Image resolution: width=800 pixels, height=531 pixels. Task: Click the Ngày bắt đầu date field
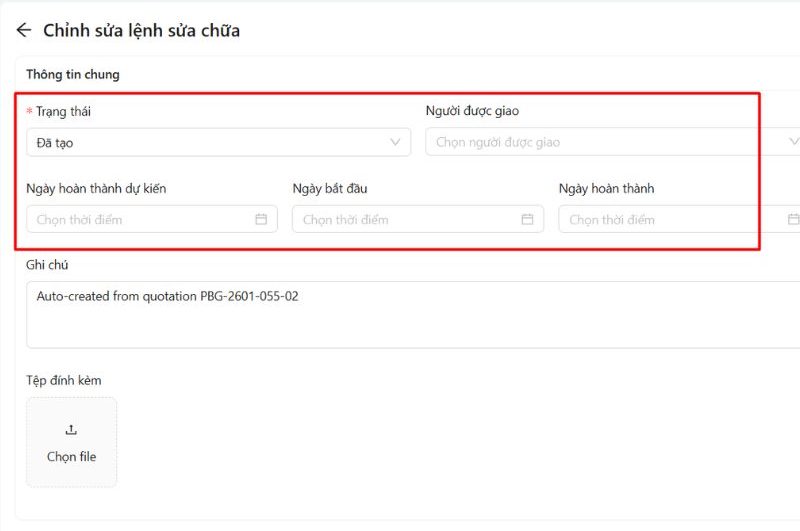(418, 219)
